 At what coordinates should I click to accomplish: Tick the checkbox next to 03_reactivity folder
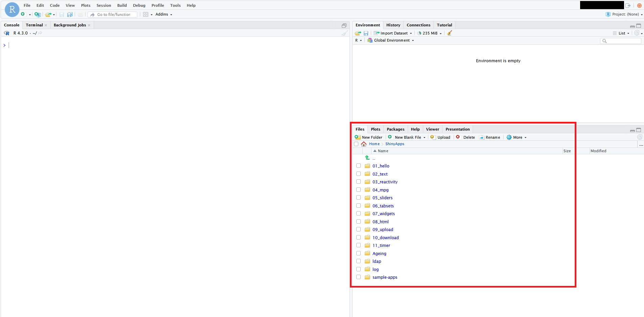358,182
